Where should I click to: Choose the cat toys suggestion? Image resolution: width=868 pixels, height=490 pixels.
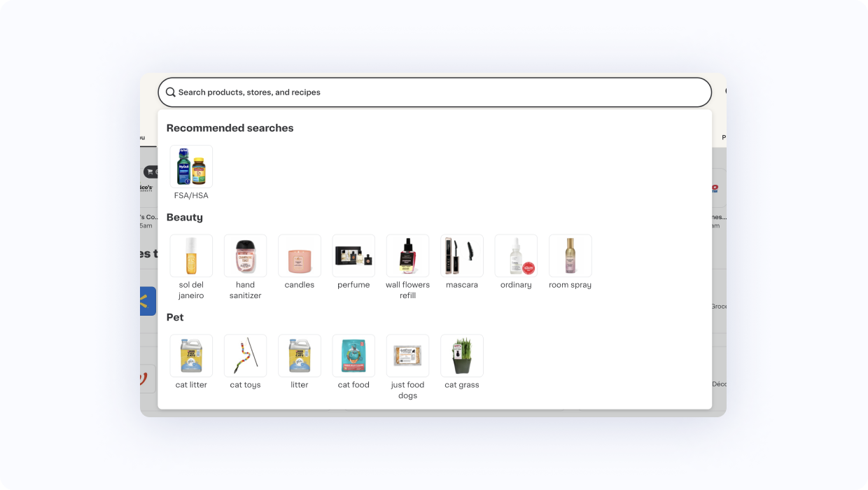coord(245,356)
